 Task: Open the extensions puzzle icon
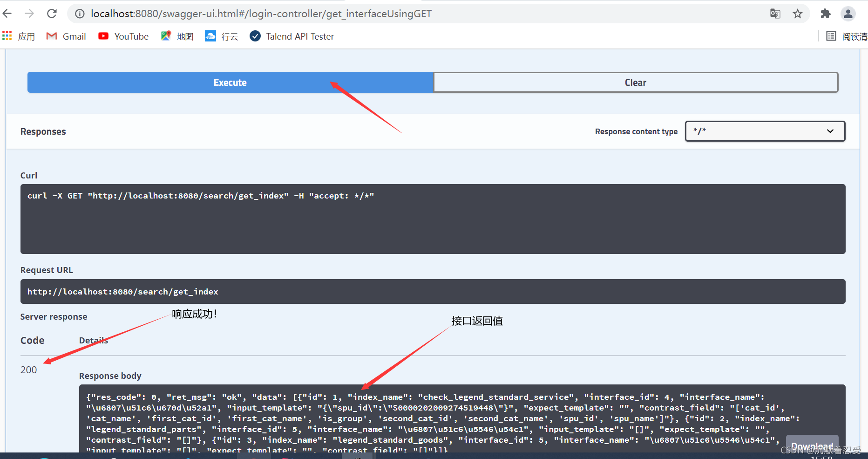(826, 14)
